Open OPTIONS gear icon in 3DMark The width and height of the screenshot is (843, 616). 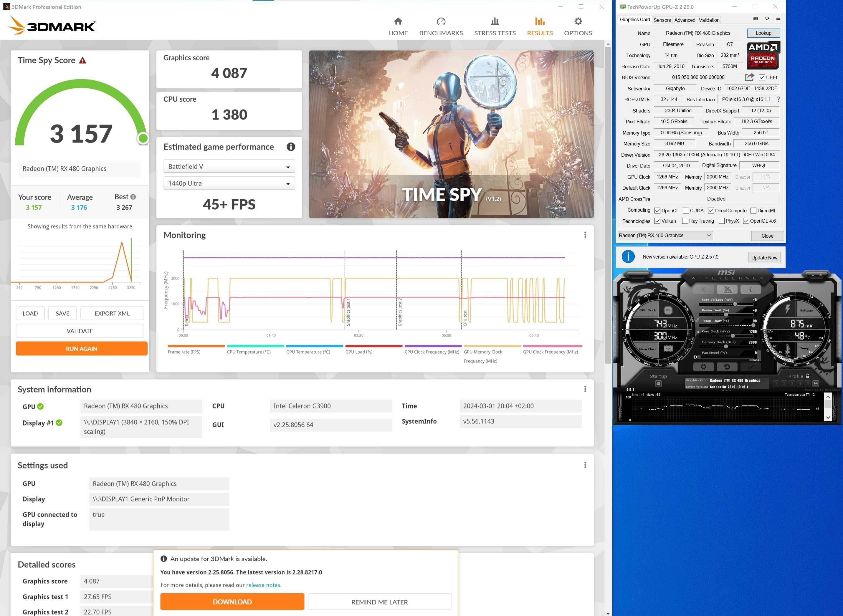578,21
